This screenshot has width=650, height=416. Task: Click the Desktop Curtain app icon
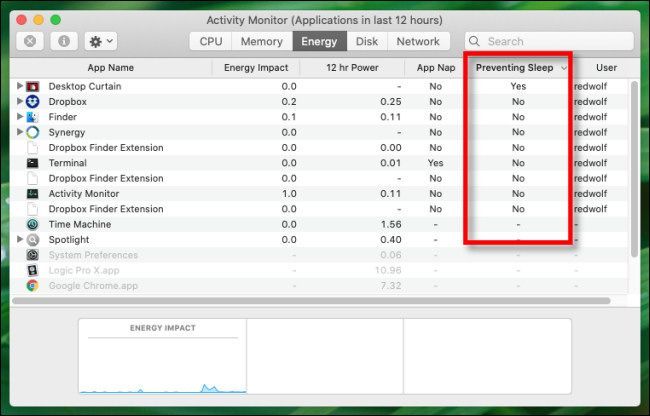32,86
